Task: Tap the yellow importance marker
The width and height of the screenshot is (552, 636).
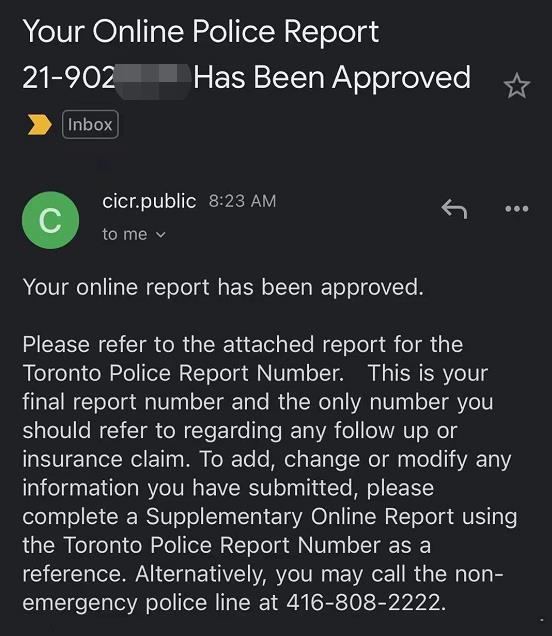Action: (x=39, y=125)
